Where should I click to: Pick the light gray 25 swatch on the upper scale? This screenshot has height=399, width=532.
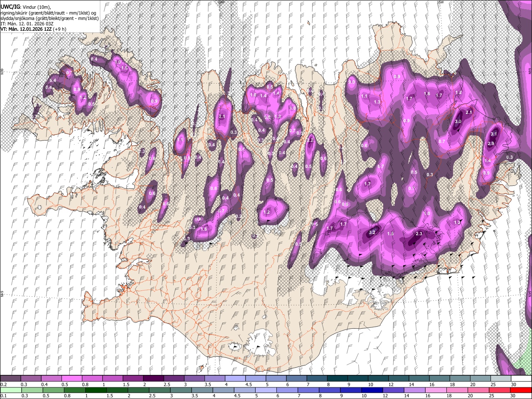pyautogui.click(x=501, y=379)
